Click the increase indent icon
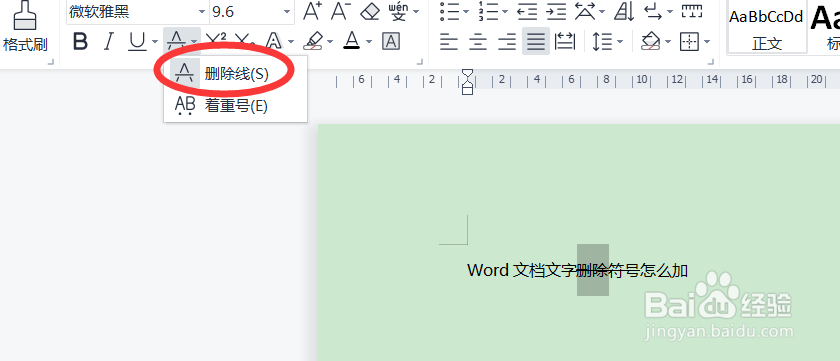The width and height of the screenshot is (840, 361). (556, 11)
